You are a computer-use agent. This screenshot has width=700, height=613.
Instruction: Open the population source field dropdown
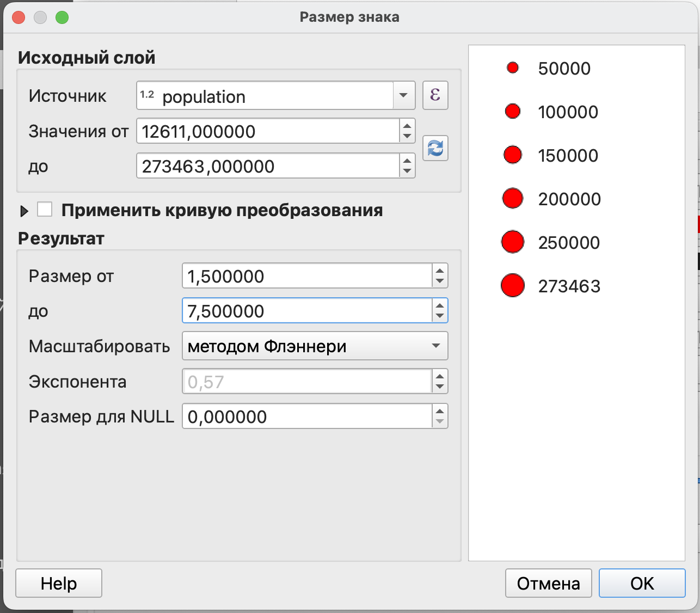(x=403, y=96)
